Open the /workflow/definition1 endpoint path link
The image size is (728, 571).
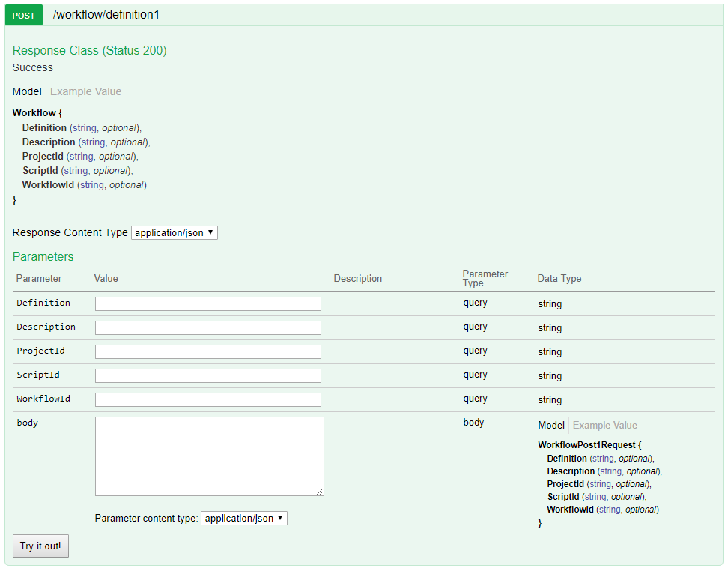click(x=106, y=15)
